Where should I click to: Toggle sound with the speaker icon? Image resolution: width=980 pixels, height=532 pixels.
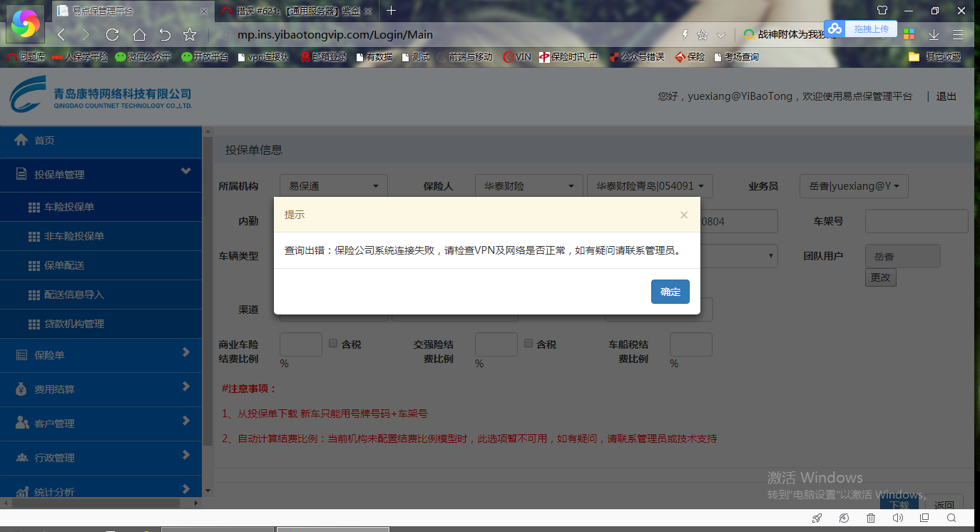pyautogui.click(x=898, y=518)
